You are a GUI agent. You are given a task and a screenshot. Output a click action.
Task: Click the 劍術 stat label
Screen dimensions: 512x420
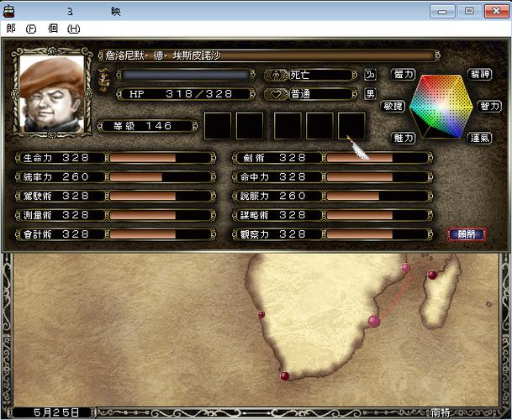[x=254, y=158]
